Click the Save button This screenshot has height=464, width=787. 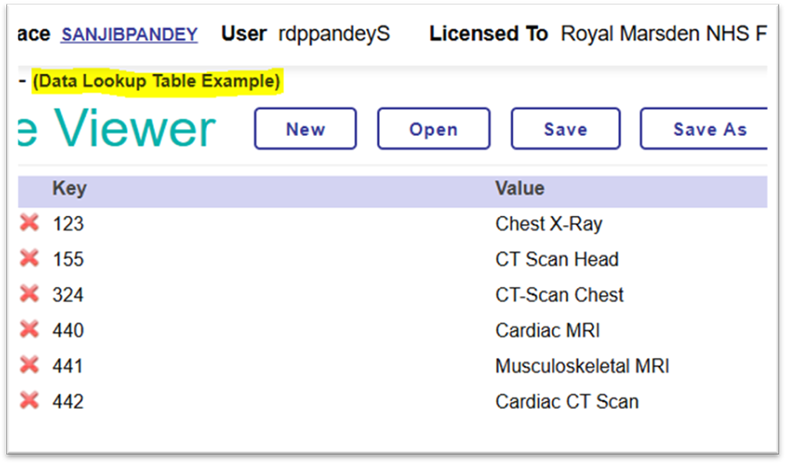565,129
